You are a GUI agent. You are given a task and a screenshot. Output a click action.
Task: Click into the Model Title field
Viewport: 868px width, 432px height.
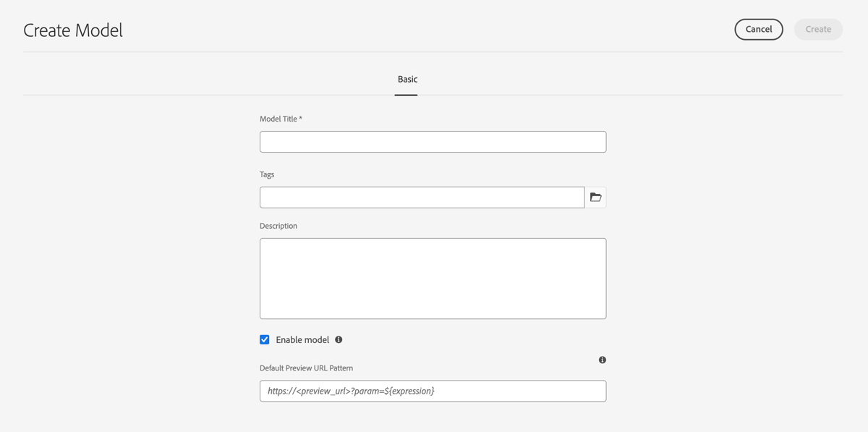click(x=433, y=141)
